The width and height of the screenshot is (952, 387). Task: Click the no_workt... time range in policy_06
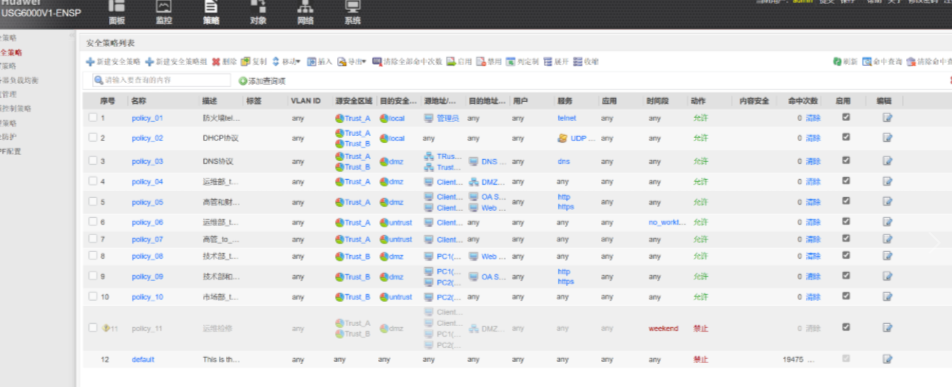pyautogui.click(x=667, y=222)
